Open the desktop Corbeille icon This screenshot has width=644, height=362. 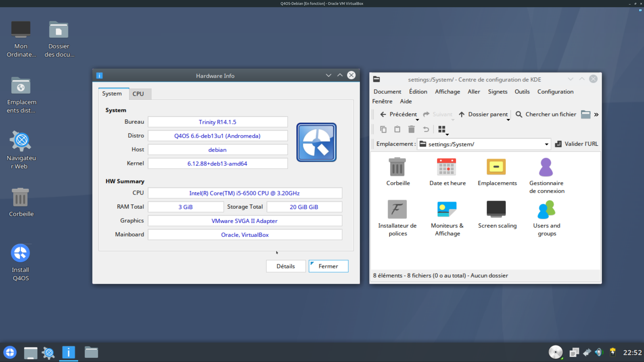21,202
